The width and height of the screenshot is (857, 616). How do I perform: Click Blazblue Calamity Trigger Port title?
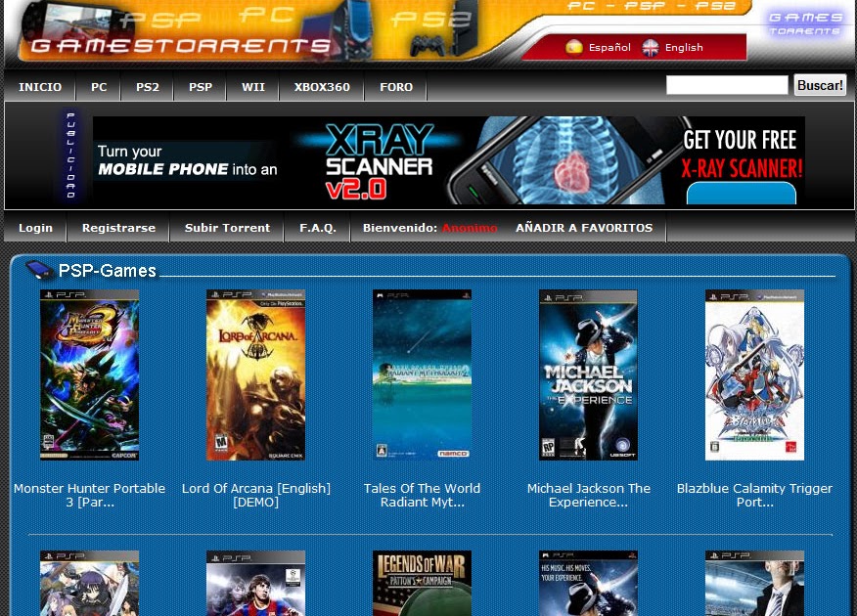(755, 495)
